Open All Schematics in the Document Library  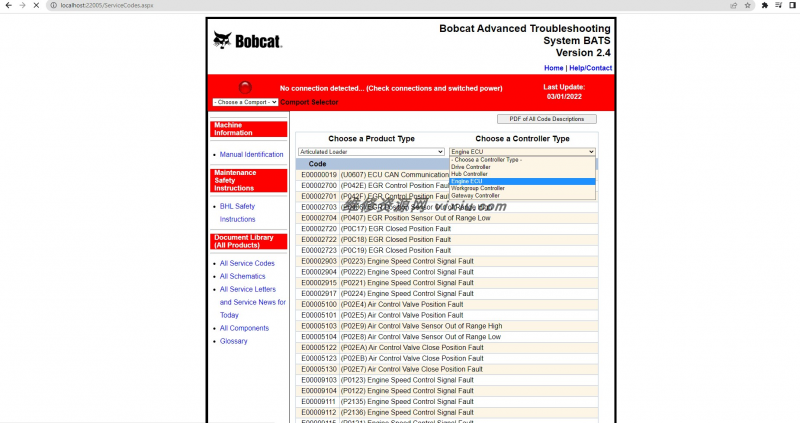tap(242, 276)
